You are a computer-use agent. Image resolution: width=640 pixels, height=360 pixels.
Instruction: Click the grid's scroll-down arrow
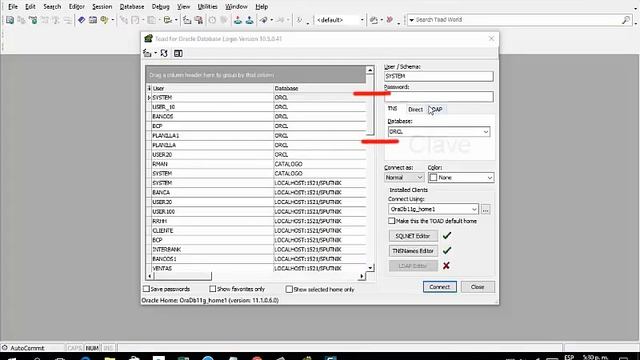(370, 268)
